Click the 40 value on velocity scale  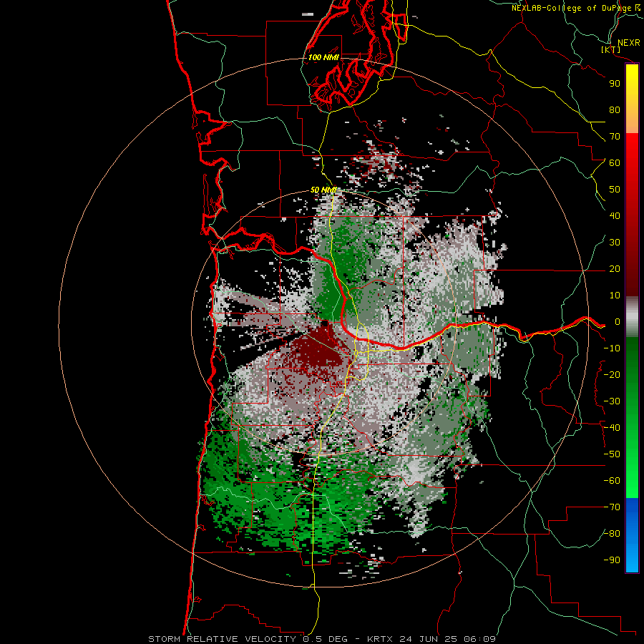[x=615, y=216]
